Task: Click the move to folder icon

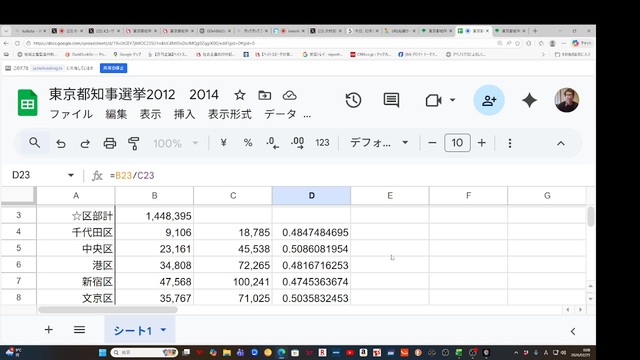Action: pos(264,96)
